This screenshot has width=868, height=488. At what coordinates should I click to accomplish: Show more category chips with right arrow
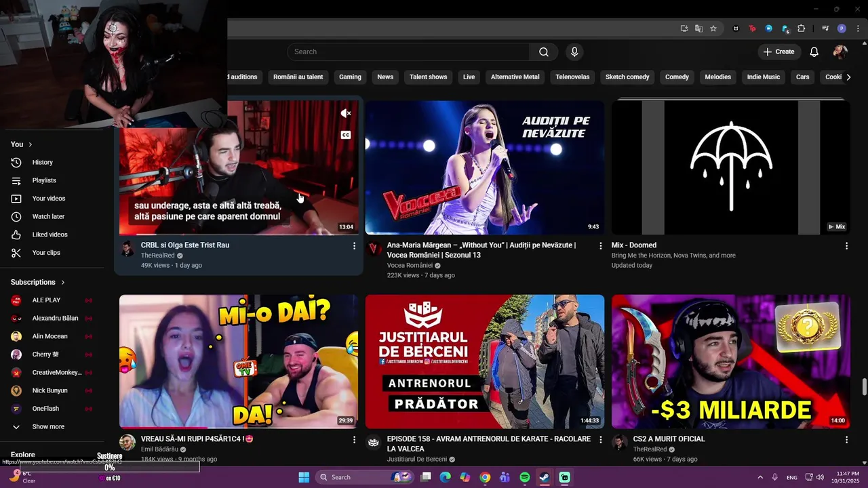[848, 77]
